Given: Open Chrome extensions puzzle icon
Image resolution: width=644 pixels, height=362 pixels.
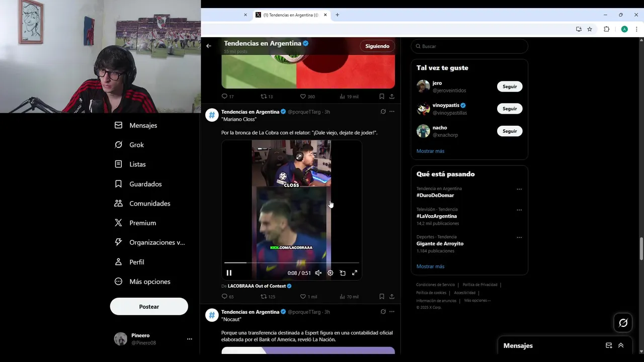Looking at the screenshot, I should pyautogui.click(x=606, y=29).
